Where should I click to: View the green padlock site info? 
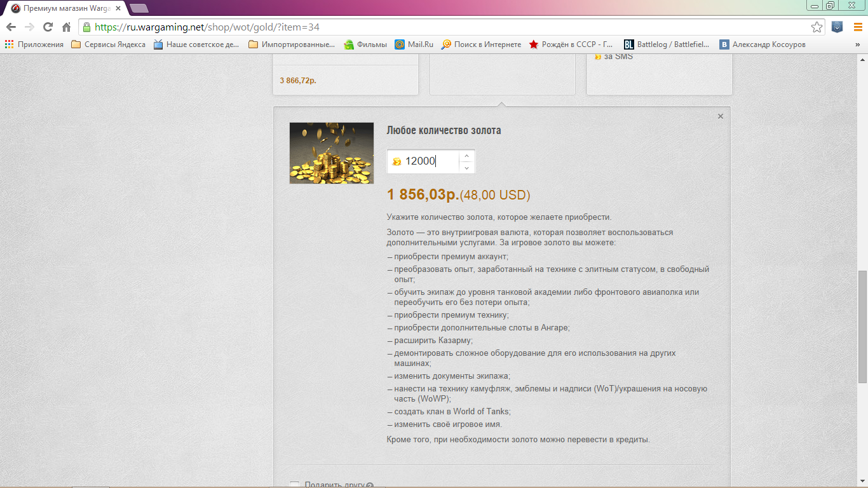pos(86,27)
